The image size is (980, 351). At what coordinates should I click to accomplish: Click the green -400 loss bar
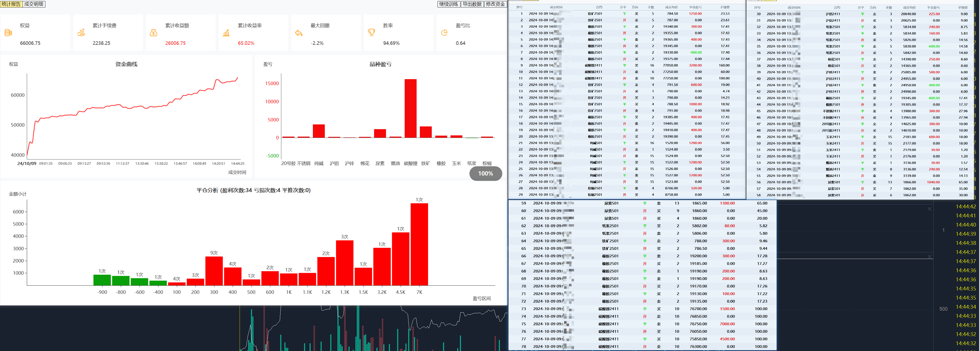(158, 283)
